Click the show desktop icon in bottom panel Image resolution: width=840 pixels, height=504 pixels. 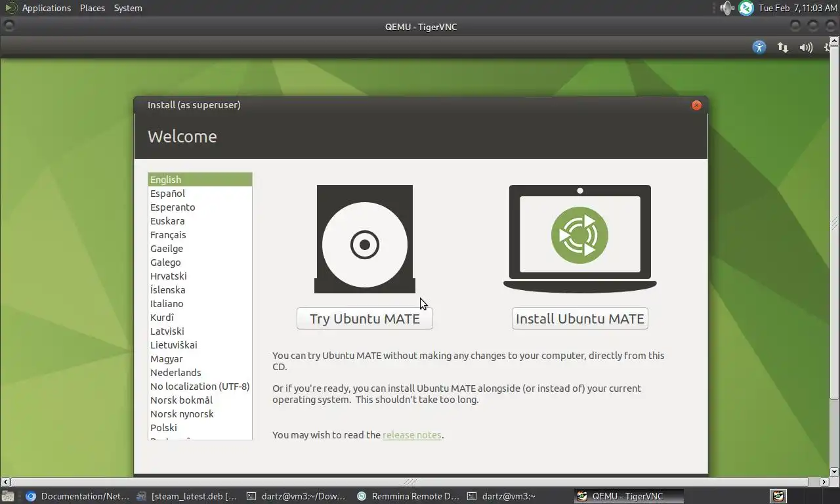[7, 496]
